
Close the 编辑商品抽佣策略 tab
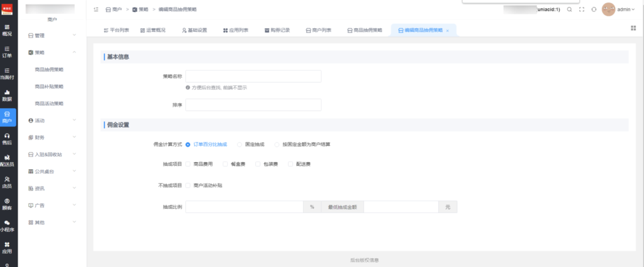tap(447, 31)
